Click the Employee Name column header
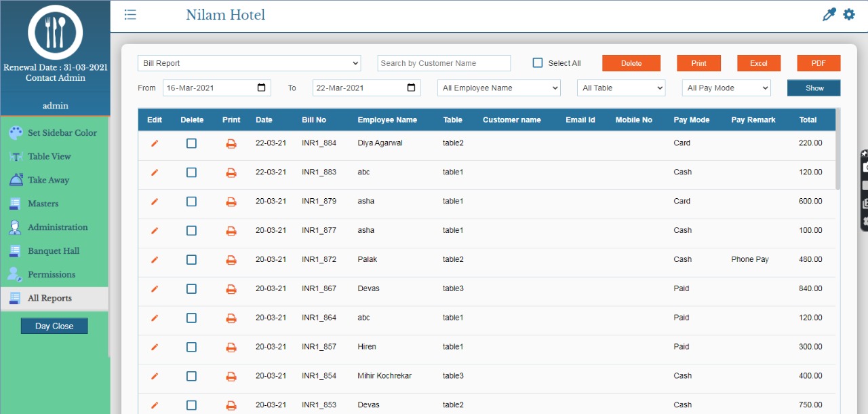Image resolution: width=868 pixels, height=414 pixels. coord(387,120)
